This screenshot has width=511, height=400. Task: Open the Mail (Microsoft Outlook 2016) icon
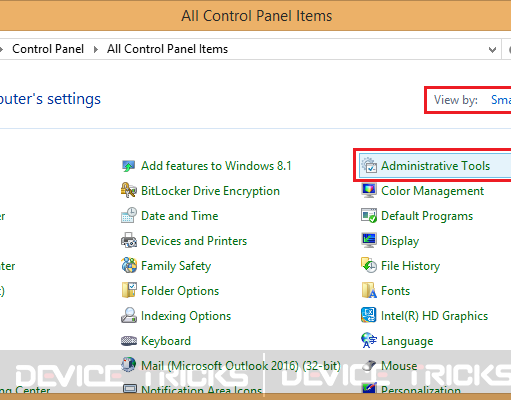click(128, 365)
